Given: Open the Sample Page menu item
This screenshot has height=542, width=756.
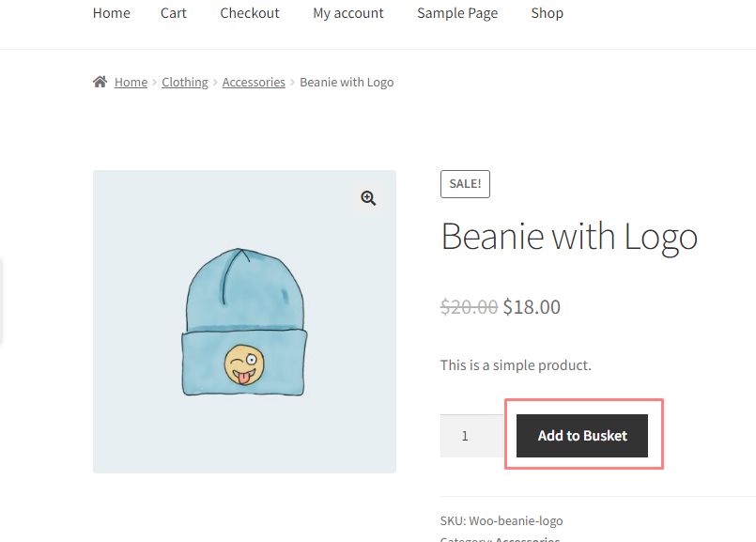Looking at the screenshot, I should click(457, 13).
